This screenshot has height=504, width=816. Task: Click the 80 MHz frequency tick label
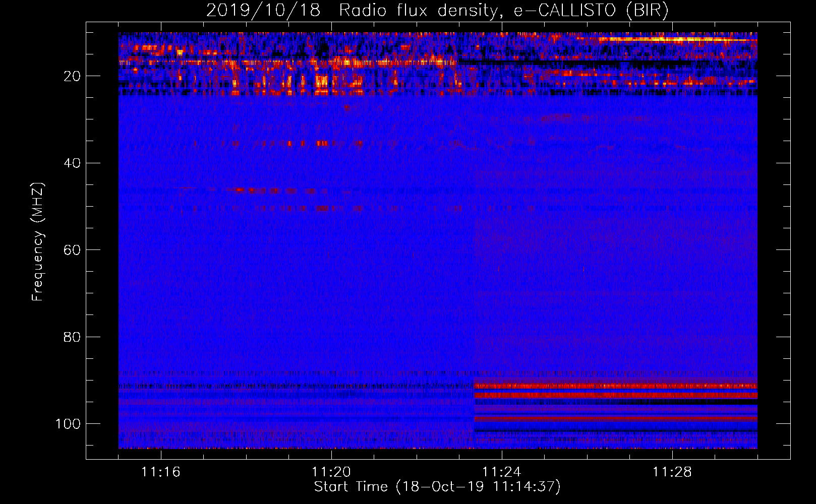[x=72, y=337]
